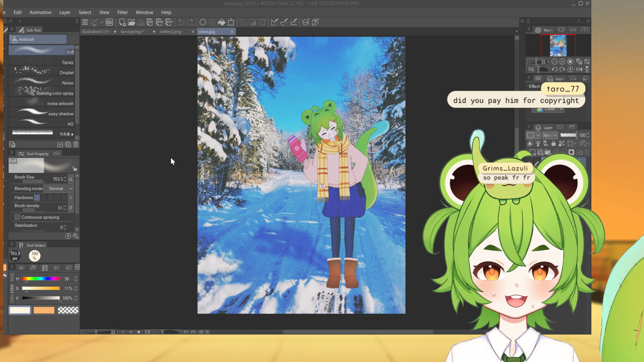Screen dimensions: 644x362
Task: Click the Snap to ruler icon
Action: tap(274, 22)
